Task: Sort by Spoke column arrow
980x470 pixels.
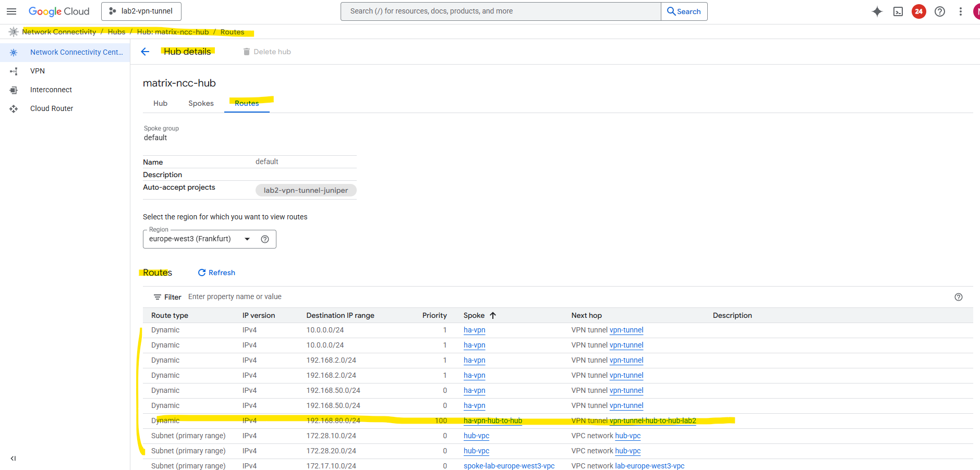Action: pos(493,315)
